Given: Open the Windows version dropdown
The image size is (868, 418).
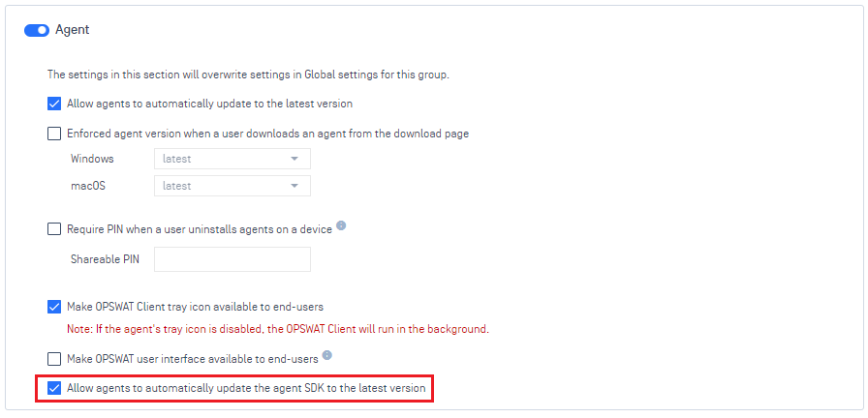Looking at the screenshot, I should click(232, 159).
